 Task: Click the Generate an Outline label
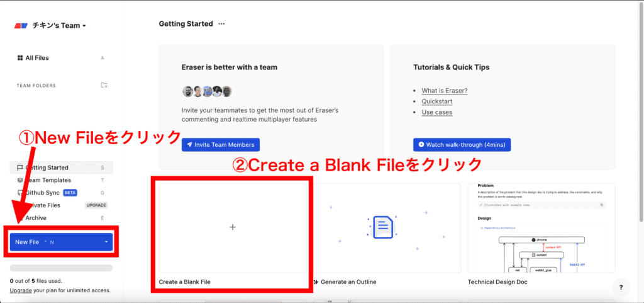pyautogui.click(x=348, y=282)
